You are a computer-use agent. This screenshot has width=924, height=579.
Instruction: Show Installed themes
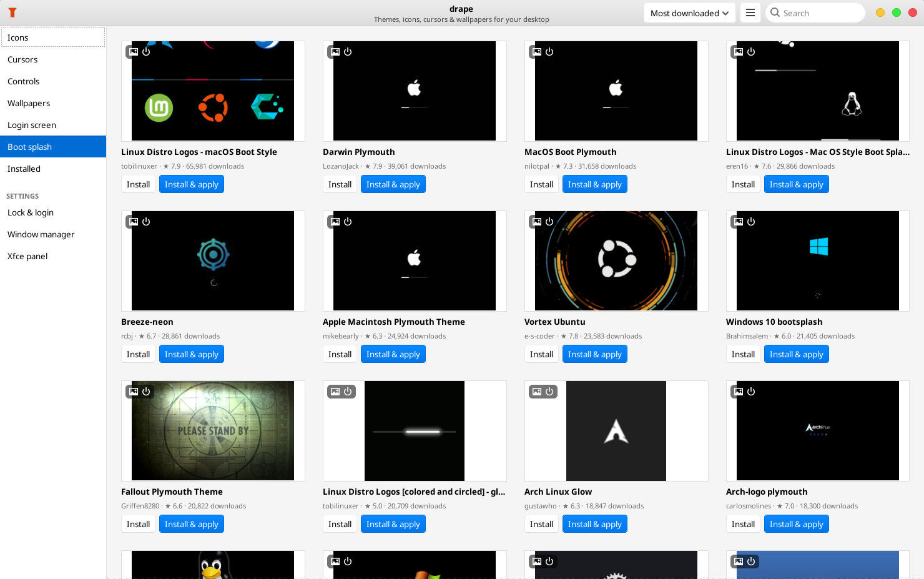click(x=53, y=169)
